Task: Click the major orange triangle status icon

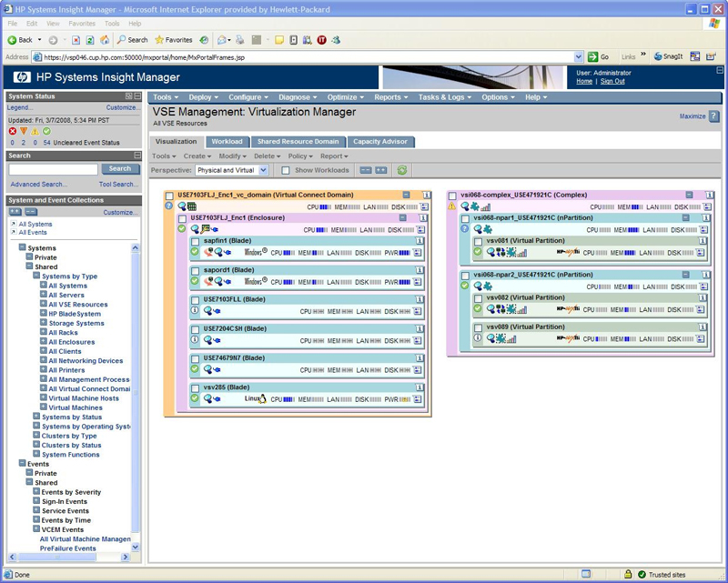Action: click(24, 131)
